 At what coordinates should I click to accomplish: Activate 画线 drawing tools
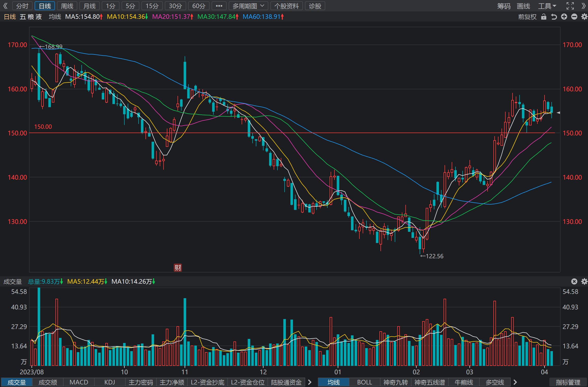523,6
